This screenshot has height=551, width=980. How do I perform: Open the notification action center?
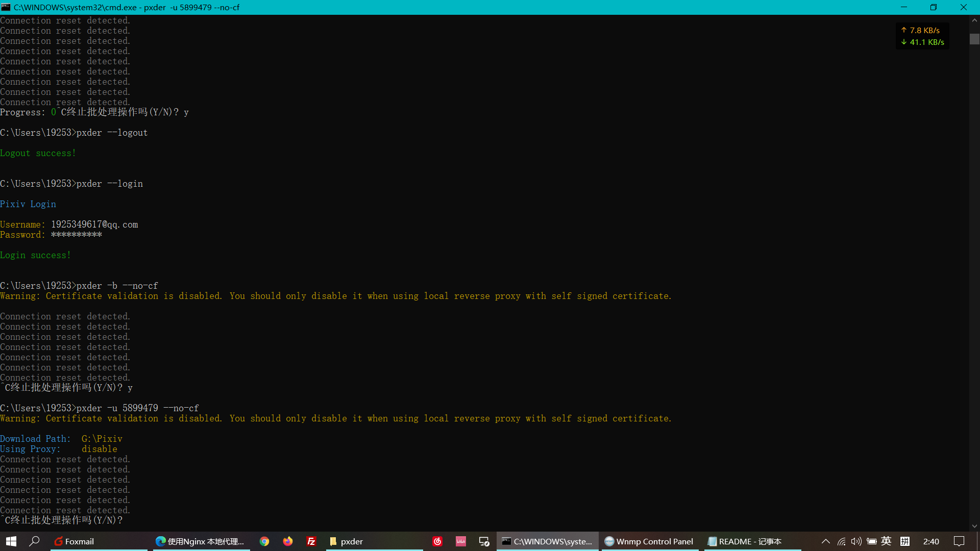click(x=959, y=541)
